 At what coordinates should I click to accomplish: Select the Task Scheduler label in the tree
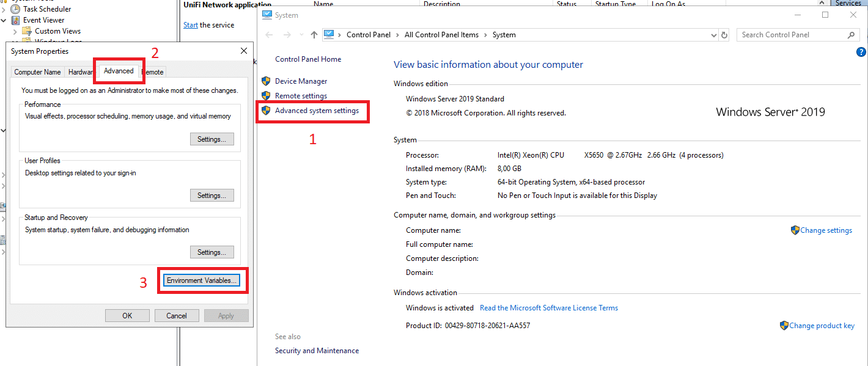click(47, 9)
